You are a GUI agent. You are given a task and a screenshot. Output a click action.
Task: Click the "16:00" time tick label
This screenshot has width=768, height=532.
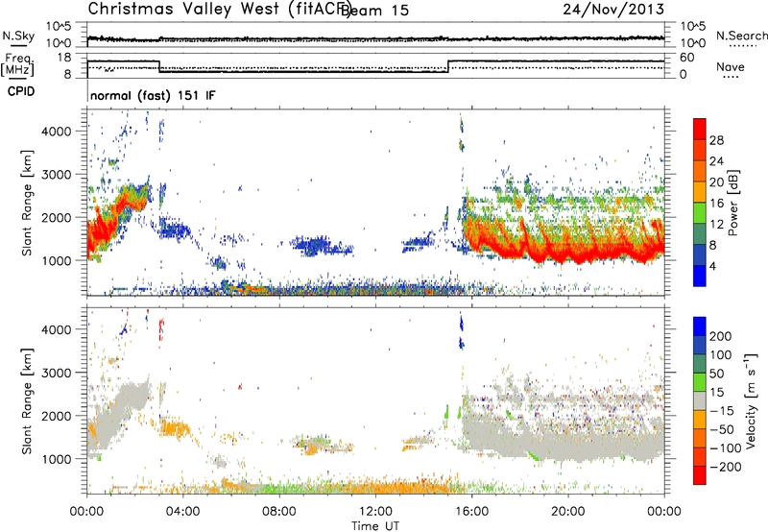point(471,512)
